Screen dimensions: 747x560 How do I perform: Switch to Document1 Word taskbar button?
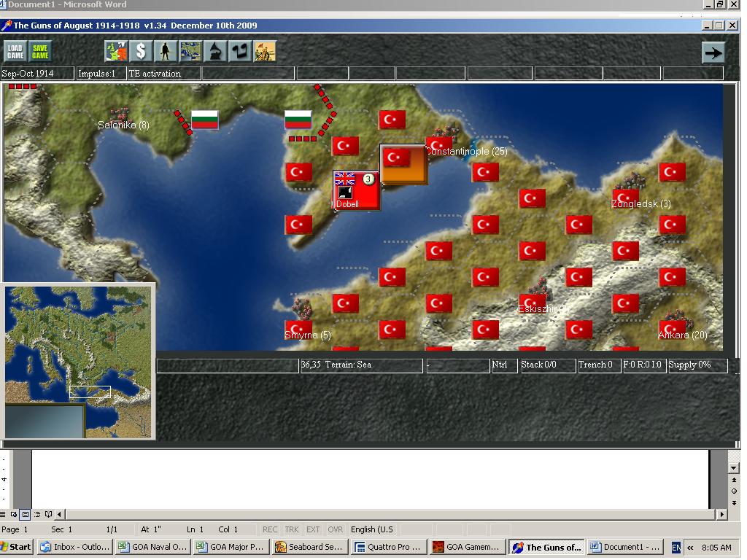[624, 547]
